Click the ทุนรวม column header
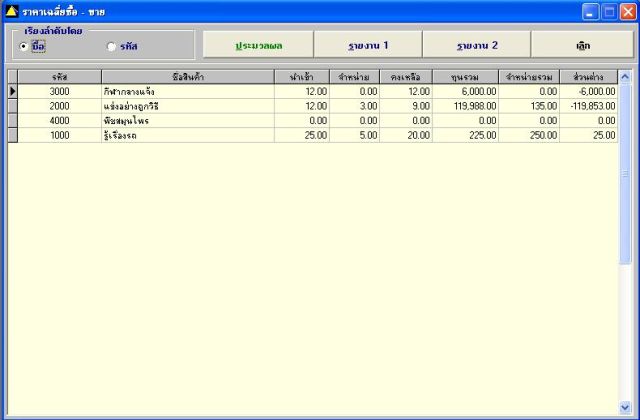 [465, 77]
